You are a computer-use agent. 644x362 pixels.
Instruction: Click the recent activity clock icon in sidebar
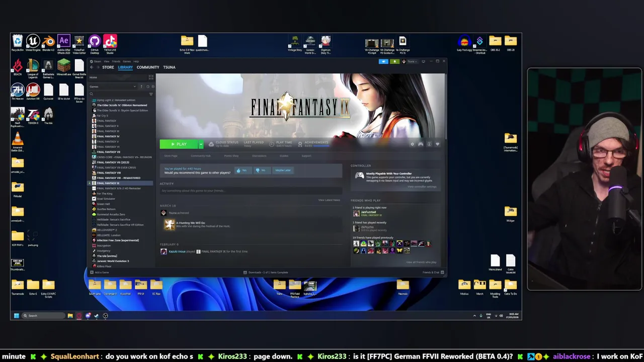[x=148, y=86]
